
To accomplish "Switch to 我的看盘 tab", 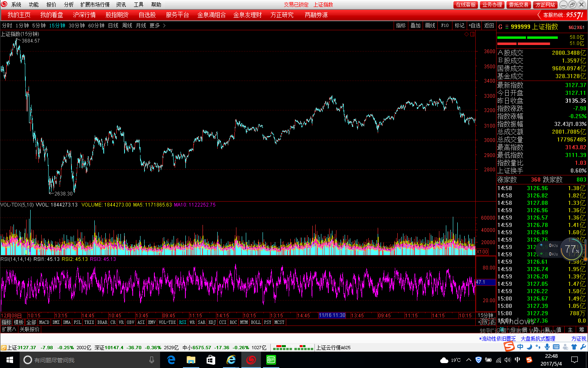I will point(52,15).
